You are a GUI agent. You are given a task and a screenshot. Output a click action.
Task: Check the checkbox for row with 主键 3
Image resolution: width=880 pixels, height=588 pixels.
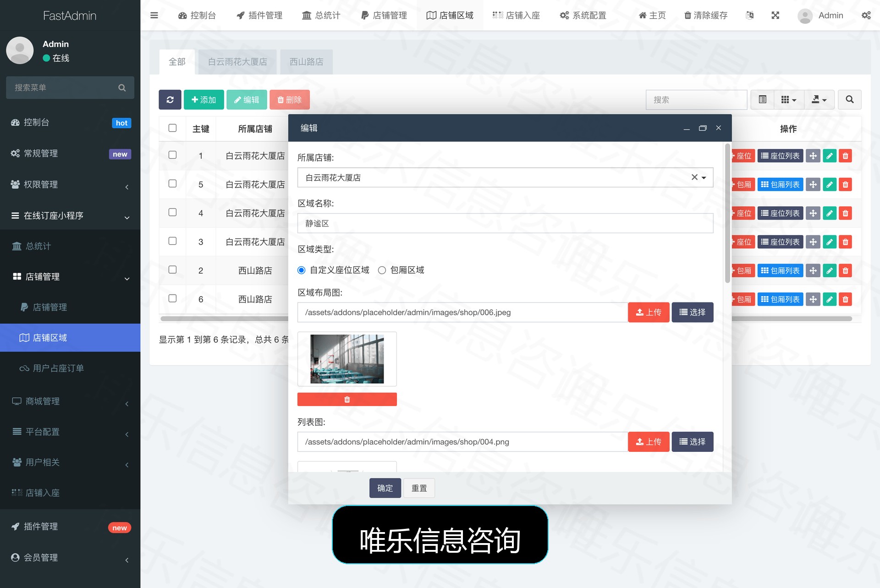172,241
